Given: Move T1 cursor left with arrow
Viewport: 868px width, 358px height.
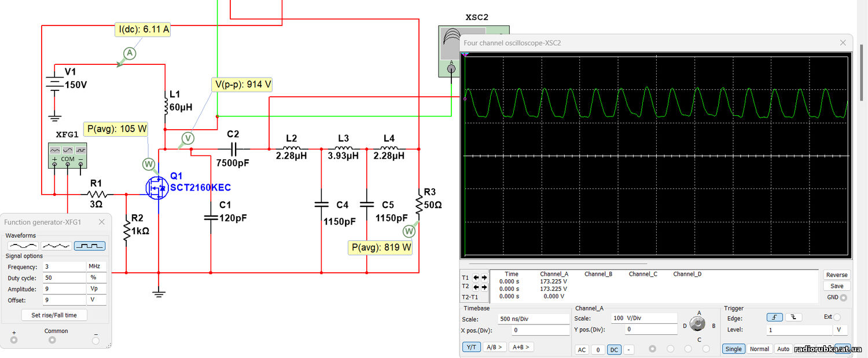Looking at the screenshot, I should [x=476, y=277].
